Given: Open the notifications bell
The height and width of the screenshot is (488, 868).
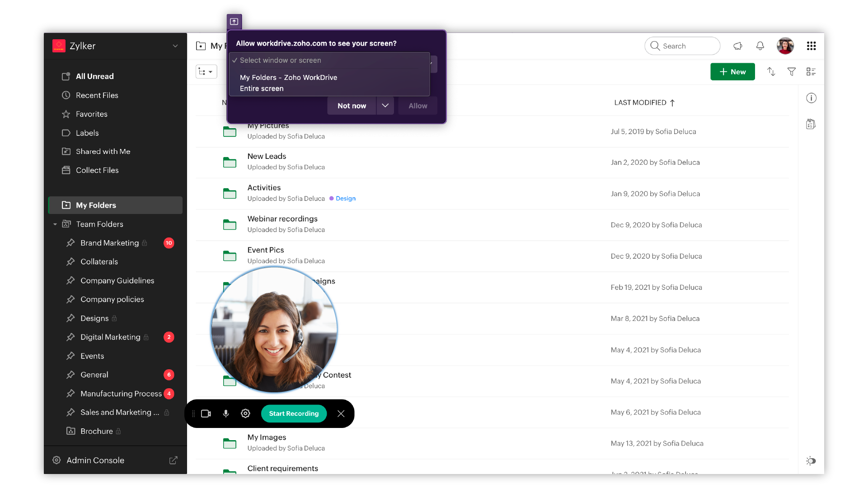Looking at the screenshot, I should 760,46.
